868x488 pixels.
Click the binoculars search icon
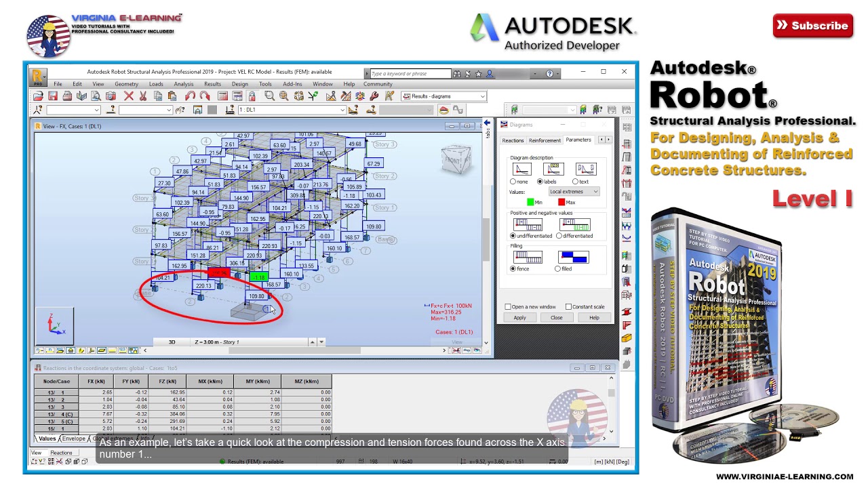[456, 73]
